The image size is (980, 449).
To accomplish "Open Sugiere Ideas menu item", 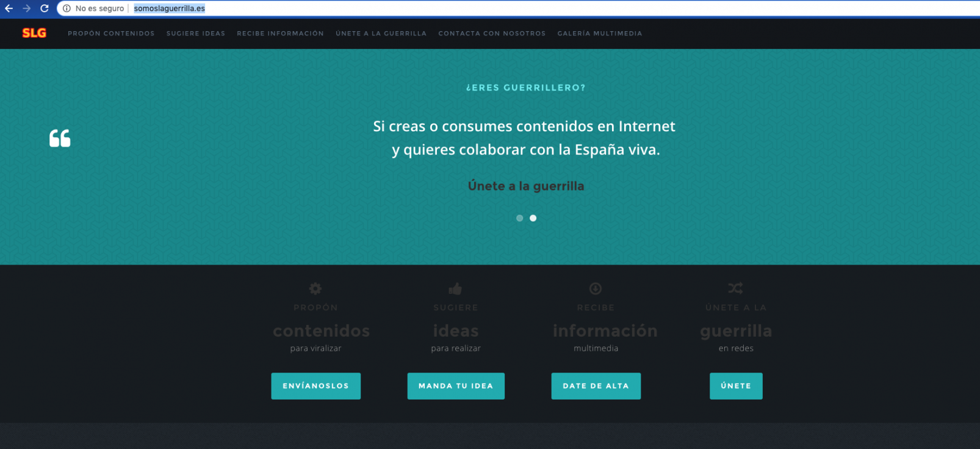I will tap(196, 34).
